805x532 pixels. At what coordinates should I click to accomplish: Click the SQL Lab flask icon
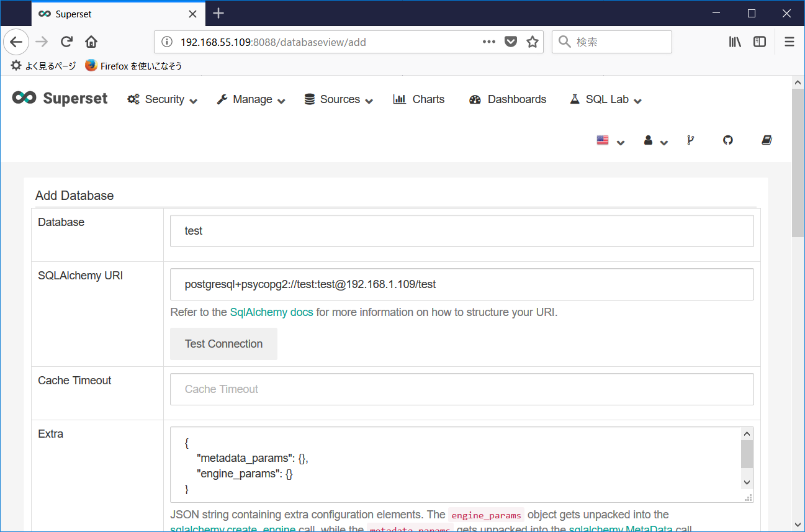(573, 99)
